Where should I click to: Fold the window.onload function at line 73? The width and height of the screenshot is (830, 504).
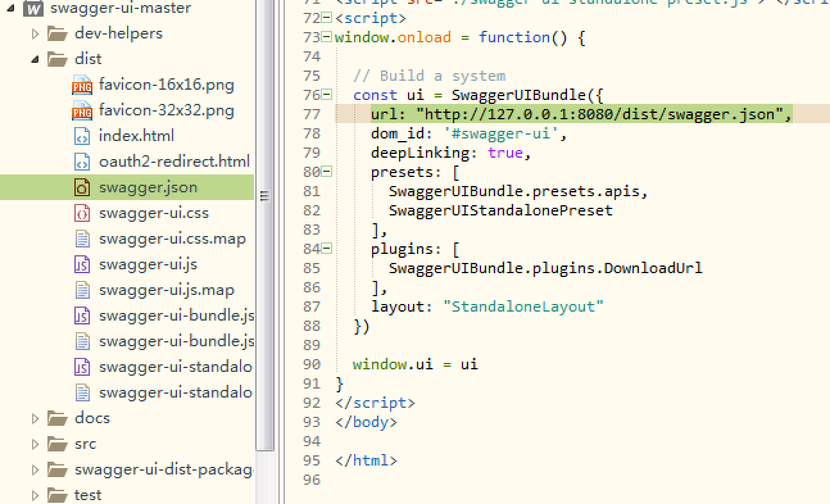tap(326, 37)
